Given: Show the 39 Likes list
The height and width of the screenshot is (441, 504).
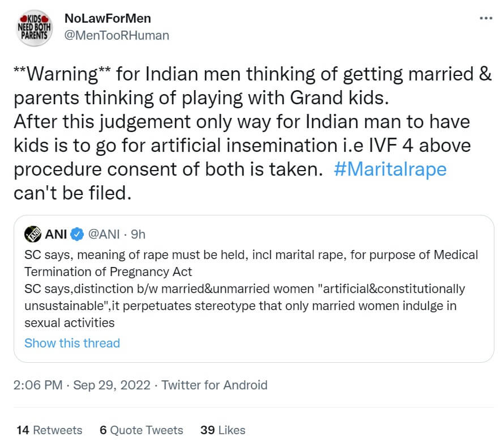Looking at the screenshot, I should point(223,430).
